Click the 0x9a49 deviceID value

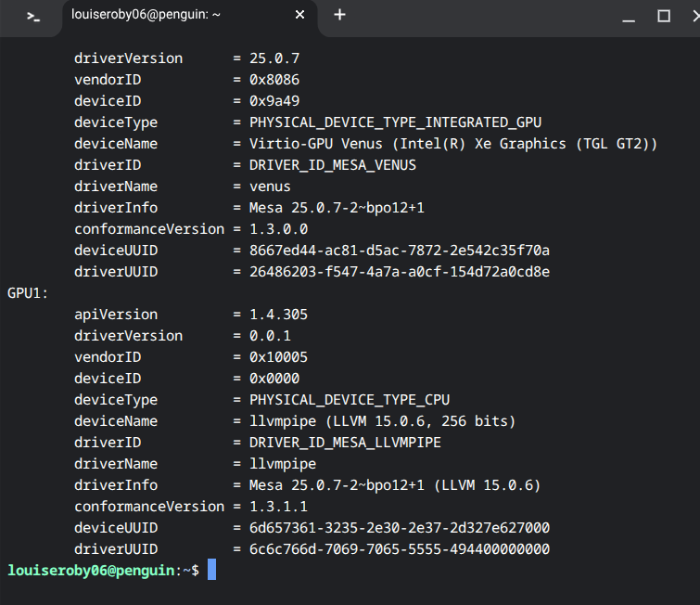[274, 101]
